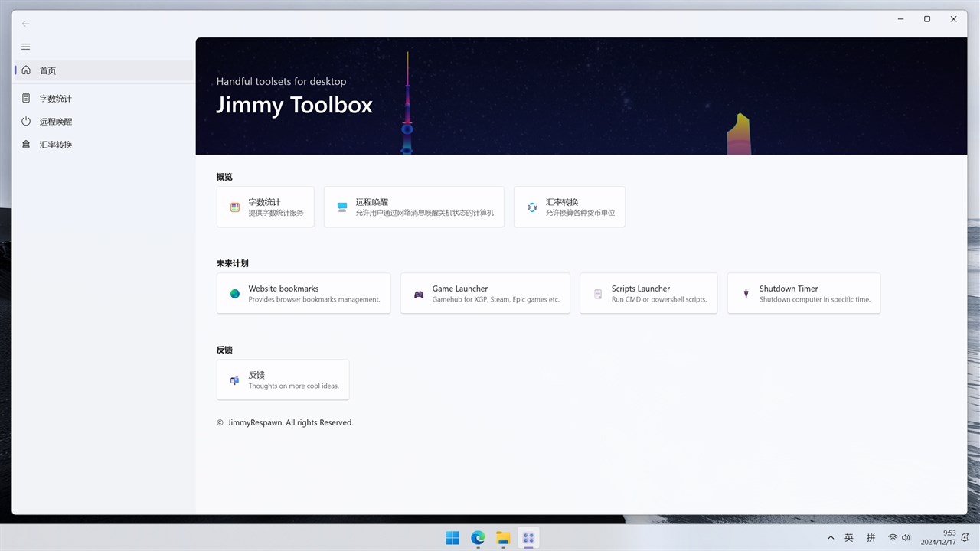Viewport: 980px width, 551px height.
Task: Open 字数统计 in the sidebar
Action: pyautogui.click(x=105, y=99)
